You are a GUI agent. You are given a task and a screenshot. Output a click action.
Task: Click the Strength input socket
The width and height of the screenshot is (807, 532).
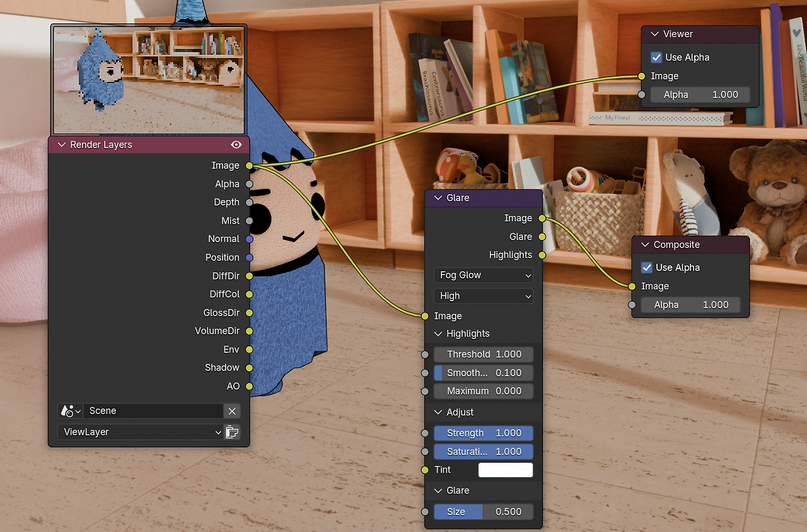pyautogui.click(x=426, y=433)
